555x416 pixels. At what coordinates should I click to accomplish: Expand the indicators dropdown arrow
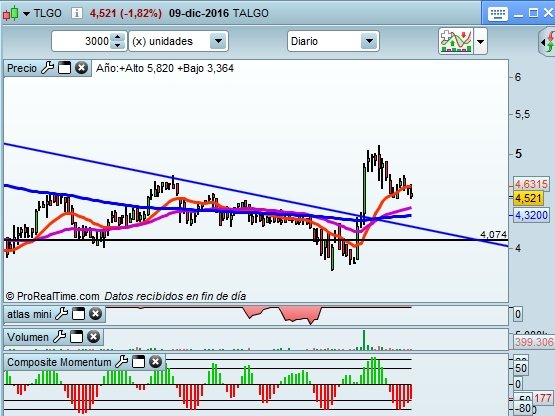coord(480,41)
